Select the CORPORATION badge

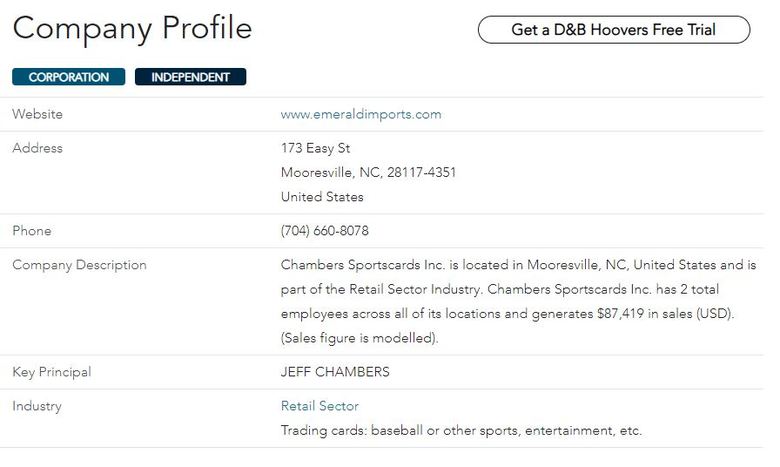point(69,77)
